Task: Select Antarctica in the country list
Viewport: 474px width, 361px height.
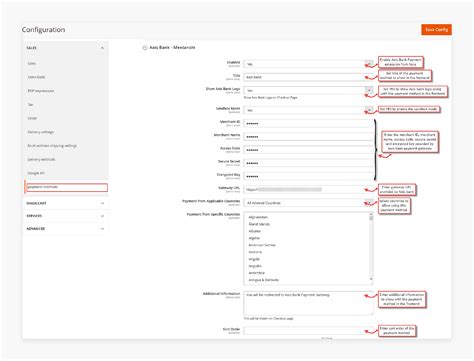Action: [257, 273]
